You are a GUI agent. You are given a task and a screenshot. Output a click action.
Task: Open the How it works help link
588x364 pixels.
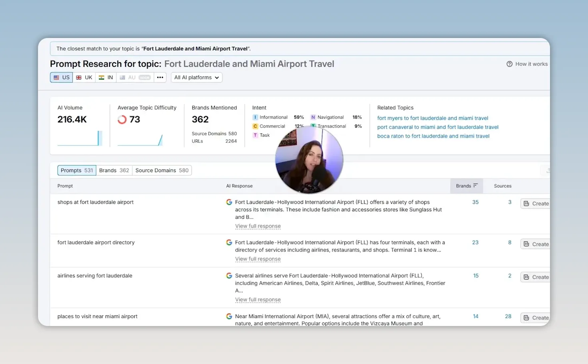[x=527, y=64]
